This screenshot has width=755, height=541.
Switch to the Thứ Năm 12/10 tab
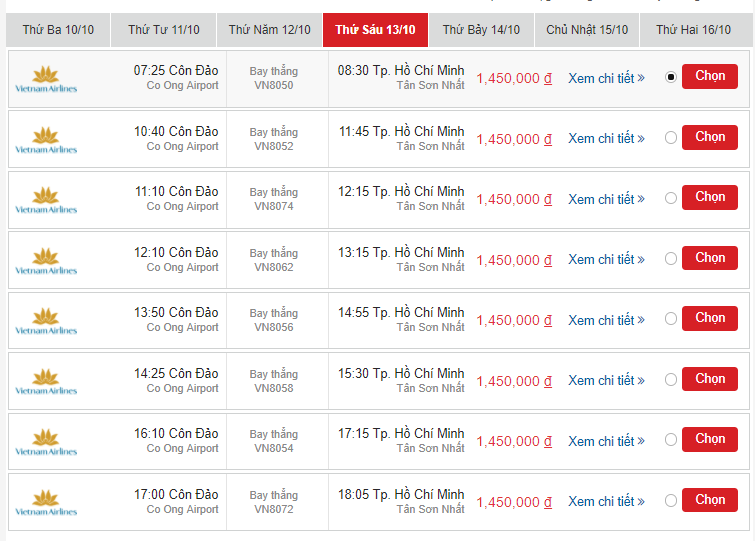(x=269, y=30)
